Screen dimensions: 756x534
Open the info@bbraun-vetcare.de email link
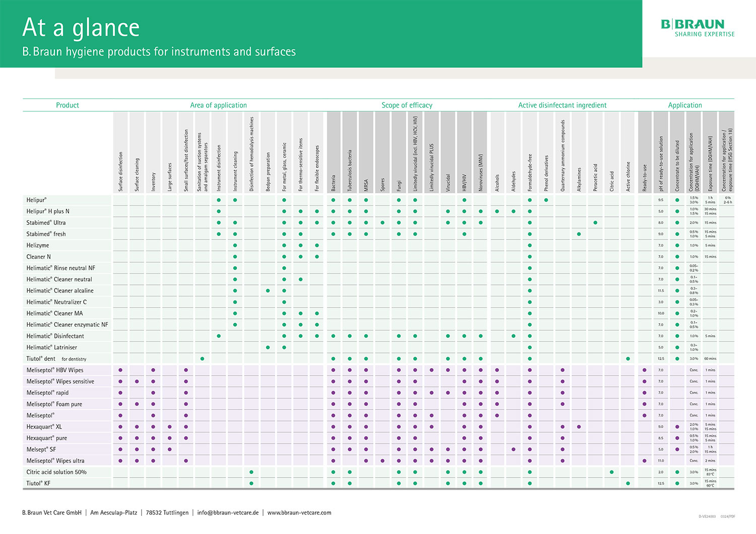228,513
